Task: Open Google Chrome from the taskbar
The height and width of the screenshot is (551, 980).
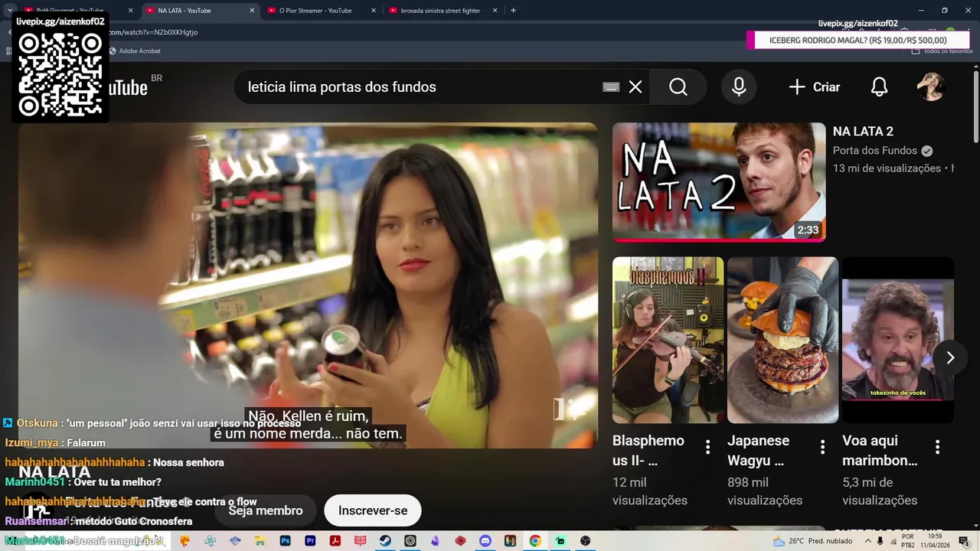Action: click(535, 541)
